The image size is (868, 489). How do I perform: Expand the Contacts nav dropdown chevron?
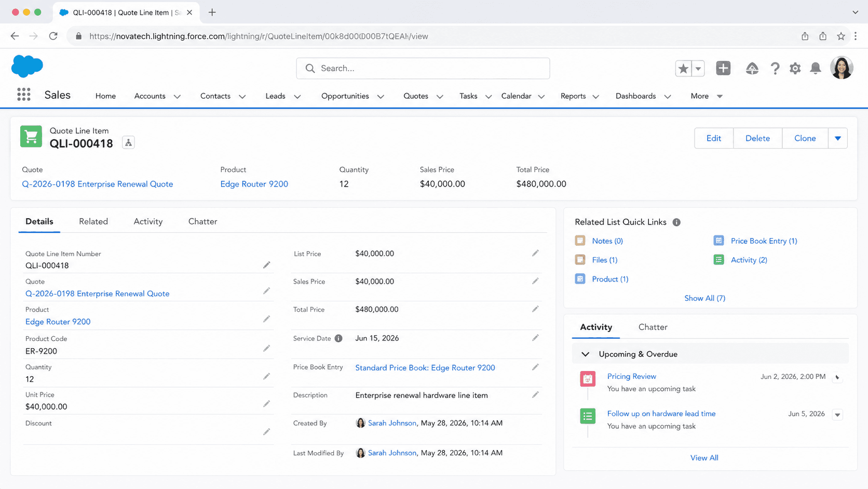[x=242, y=96]
